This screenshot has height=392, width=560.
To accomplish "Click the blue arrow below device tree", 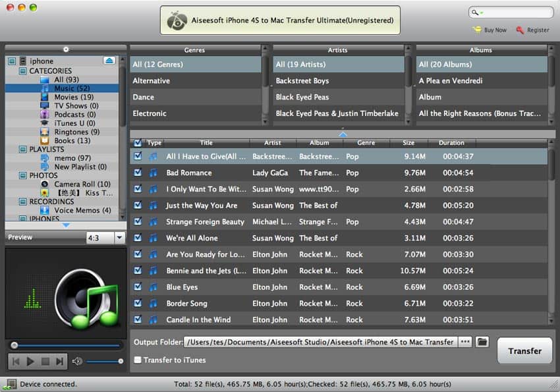I will point(66,225).
